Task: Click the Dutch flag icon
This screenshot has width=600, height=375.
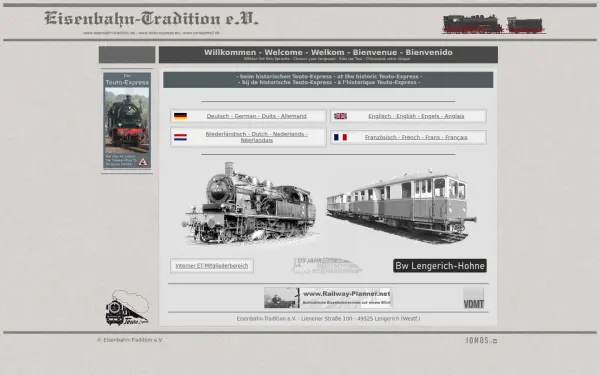Action: (x=180, y=137)
